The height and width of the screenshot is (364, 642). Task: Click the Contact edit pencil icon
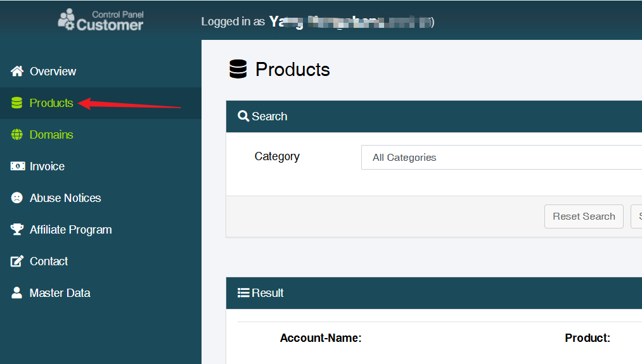coord(17,261)
